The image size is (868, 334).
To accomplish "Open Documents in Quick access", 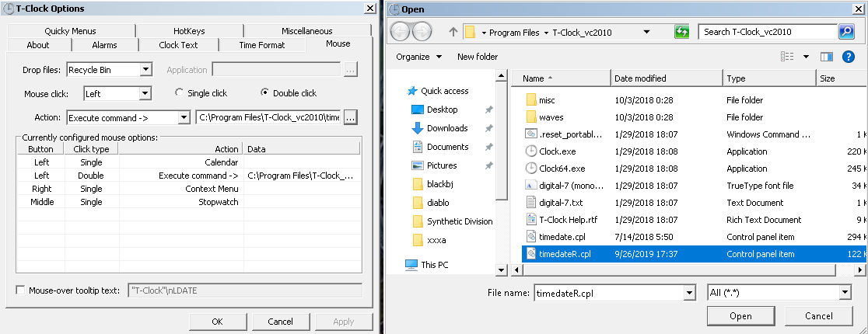I will coord(447,147).
